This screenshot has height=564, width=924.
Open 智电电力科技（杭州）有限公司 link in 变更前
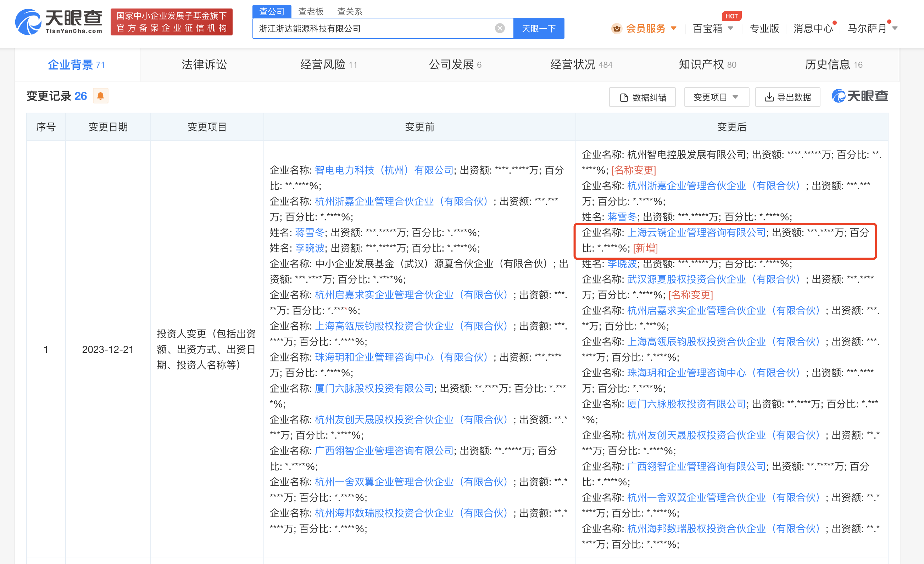[384, 170]
